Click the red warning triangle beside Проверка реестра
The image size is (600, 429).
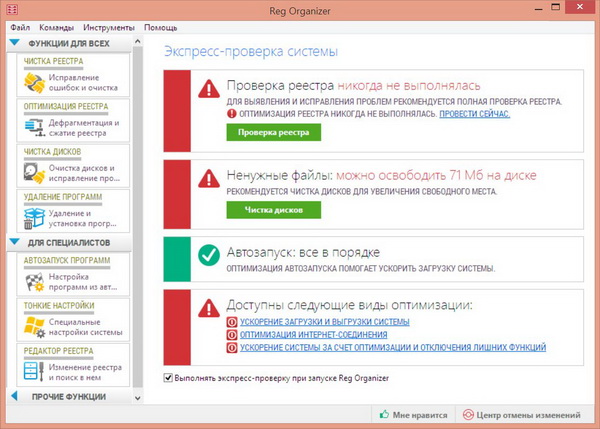[209, 89]
